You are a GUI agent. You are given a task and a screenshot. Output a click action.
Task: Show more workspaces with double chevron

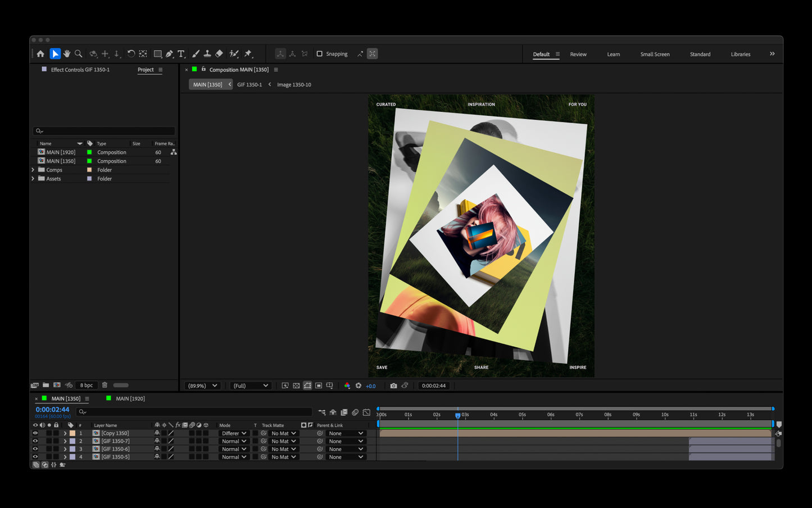click(772, 54)
